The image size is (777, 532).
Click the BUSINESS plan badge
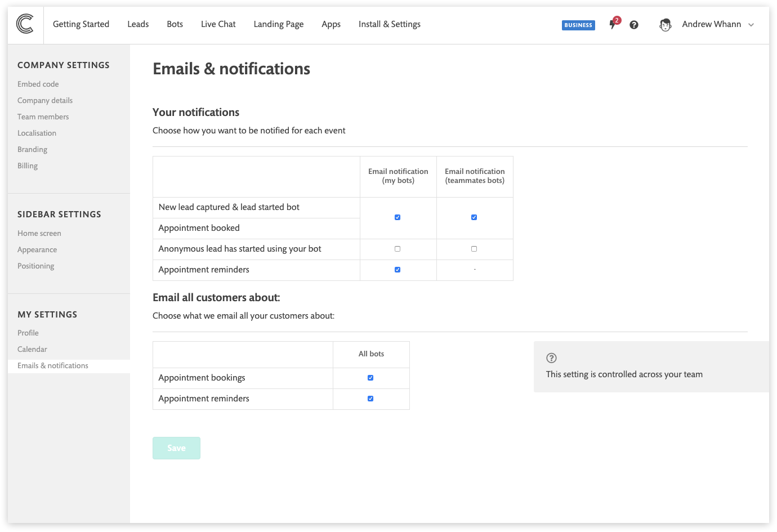(x=578, y=25)
